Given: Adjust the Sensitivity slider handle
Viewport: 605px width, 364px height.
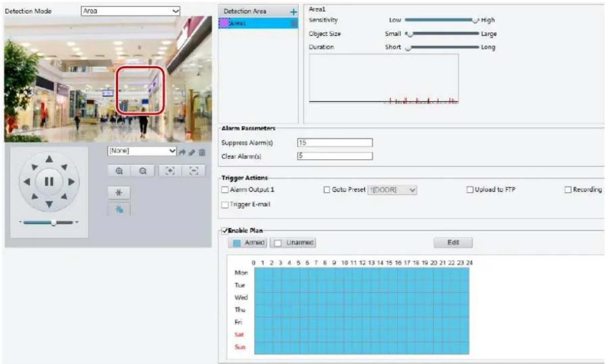Looking at the screenshot, I should click(x=476, y=20).
